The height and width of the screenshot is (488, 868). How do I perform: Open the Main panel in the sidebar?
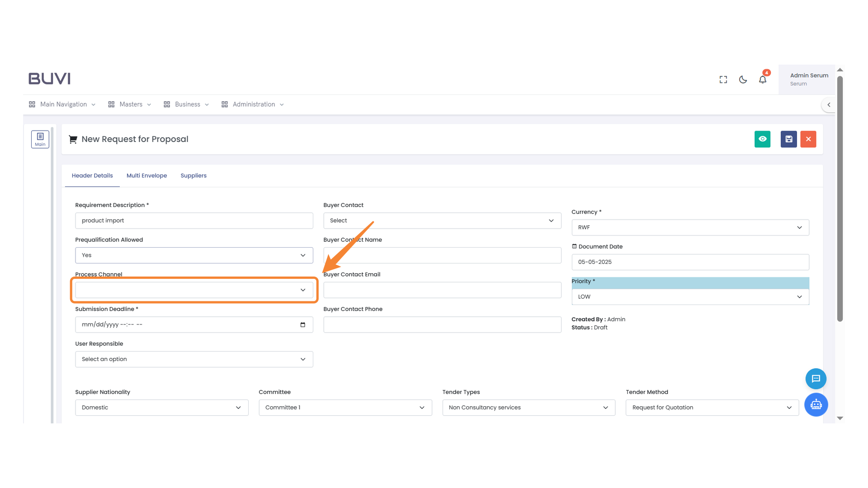tap(40, 139)
